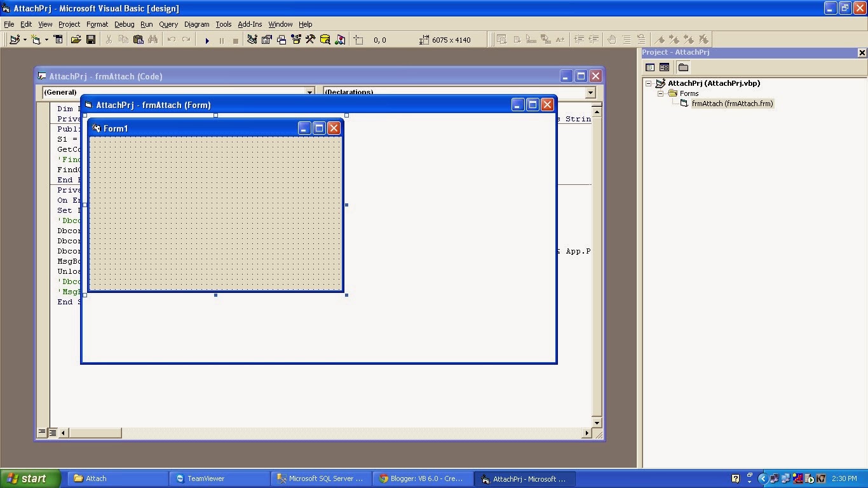Close the Project - AttachPrj panel
868x488 pixels.
point(862,53)
